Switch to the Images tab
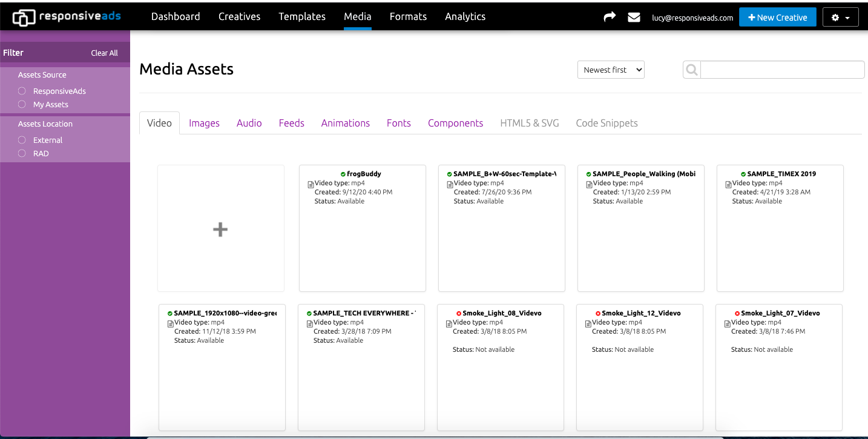 click(204, 123)
